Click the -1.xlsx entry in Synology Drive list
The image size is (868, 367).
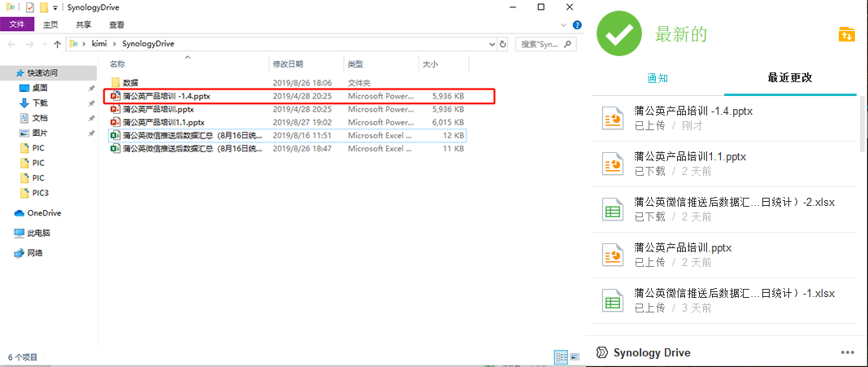[x=724, y=300]
